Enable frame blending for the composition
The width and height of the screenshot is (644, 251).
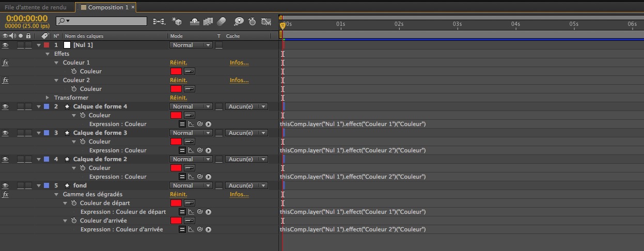209,22
